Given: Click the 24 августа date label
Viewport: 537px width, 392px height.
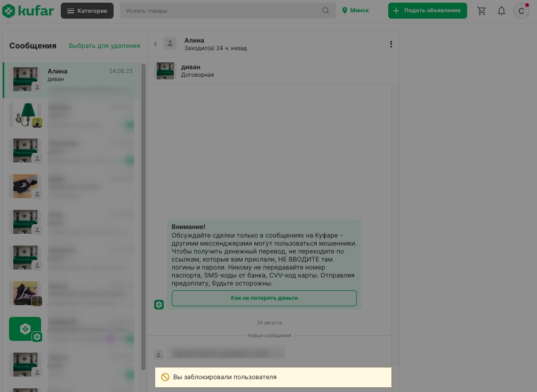Looking at the screenshot, I should coord(269,323).
